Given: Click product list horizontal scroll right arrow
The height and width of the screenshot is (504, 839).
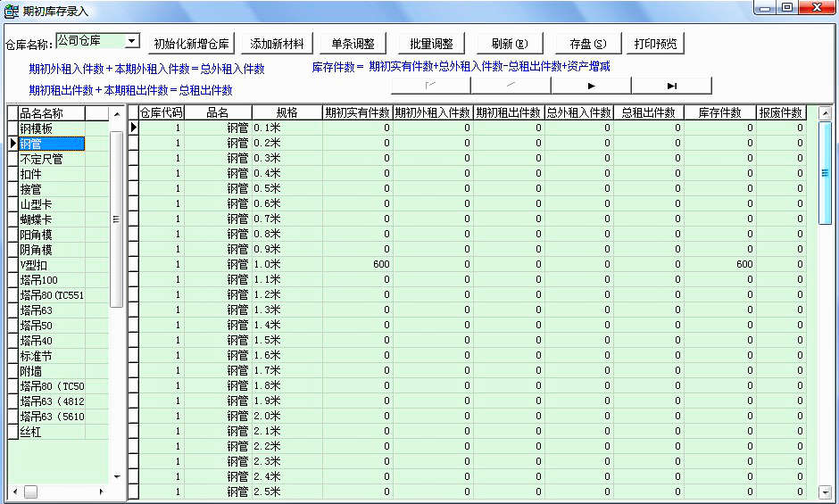Looking at the screenshot, I should pyautogui.click(x=102, y=492).
